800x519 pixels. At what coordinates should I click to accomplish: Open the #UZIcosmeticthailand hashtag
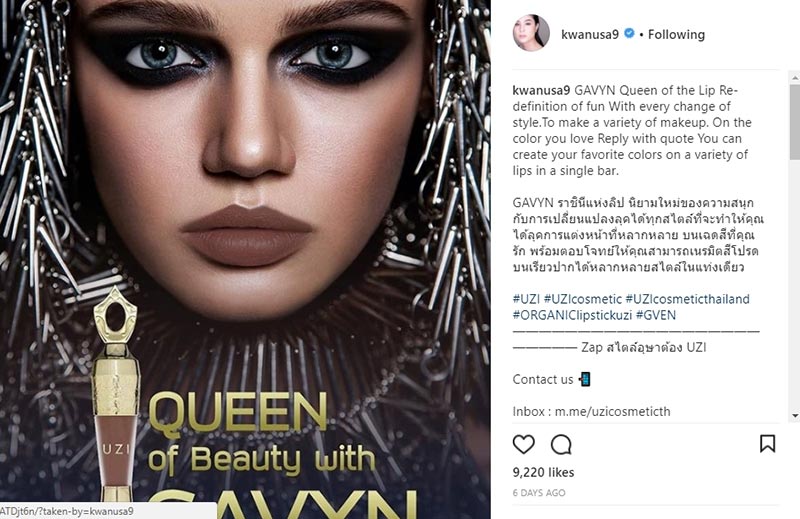click(687, 299)
